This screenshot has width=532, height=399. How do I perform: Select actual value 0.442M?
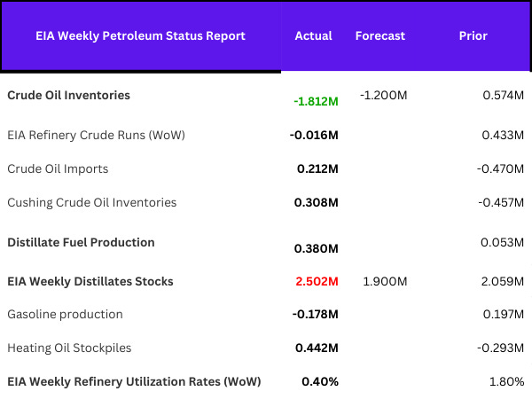click(x=317, y=348)
